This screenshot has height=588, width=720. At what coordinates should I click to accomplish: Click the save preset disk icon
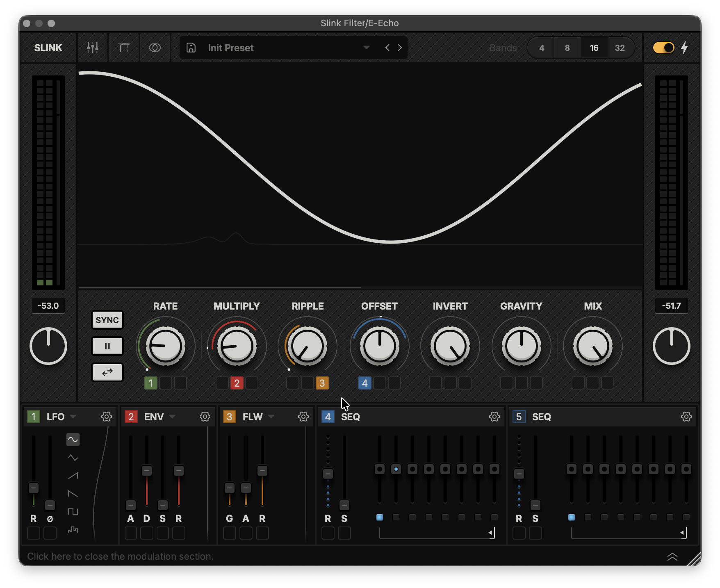[x=191, y=48]
